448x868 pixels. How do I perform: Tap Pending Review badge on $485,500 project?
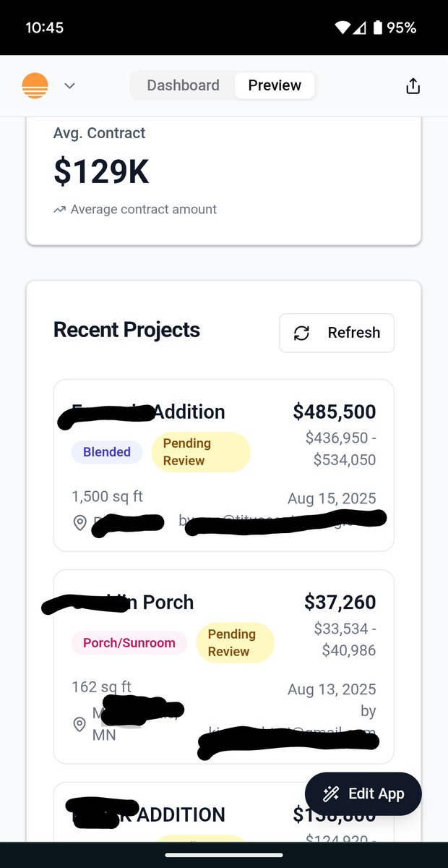[x=200, y=452]
